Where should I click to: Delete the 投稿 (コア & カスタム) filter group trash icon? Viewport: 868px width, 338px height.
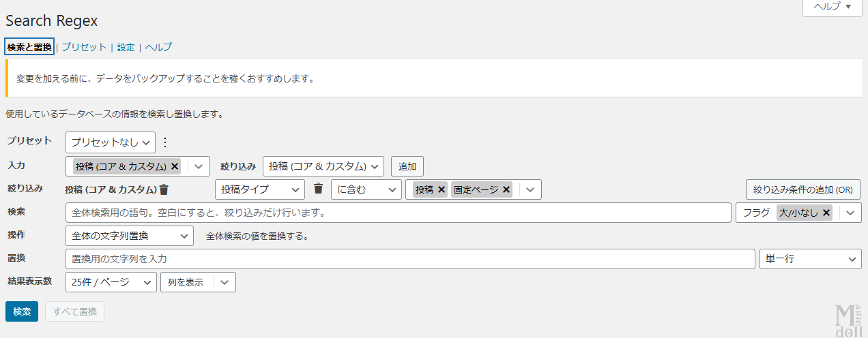click(x=164, y=189)
